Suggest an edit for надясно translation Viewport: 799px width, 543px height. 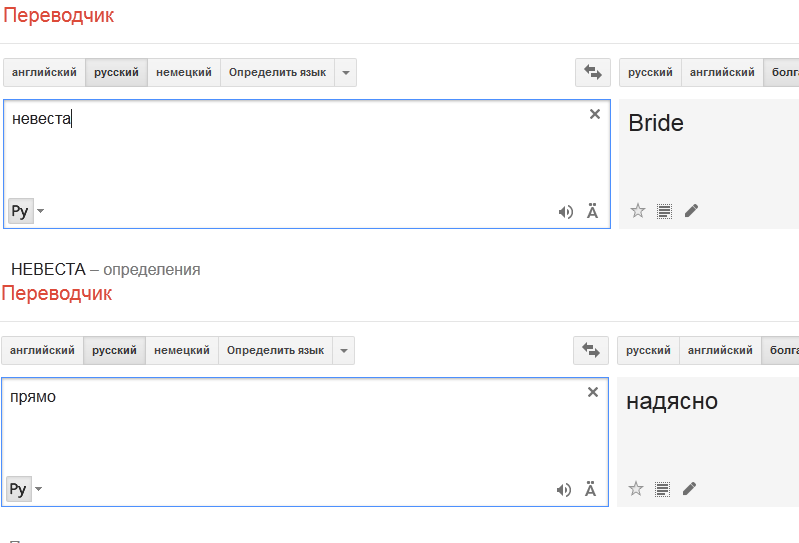click(x=689, y=489)
